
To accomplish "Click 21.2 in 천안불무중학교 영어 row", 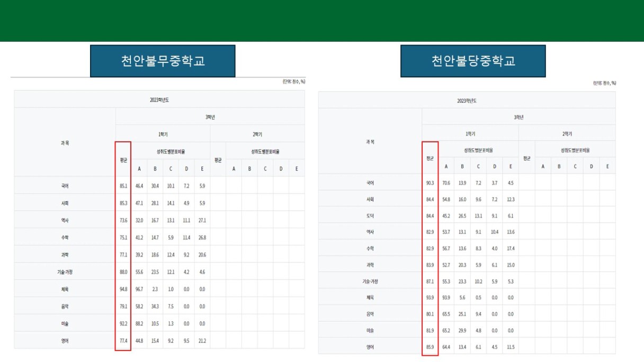I will (x=202, y=341).
